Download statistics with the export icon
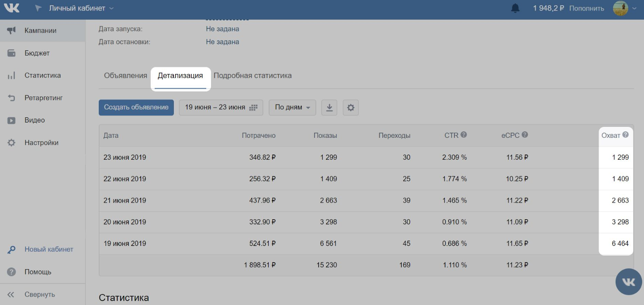 click(329, 108)
